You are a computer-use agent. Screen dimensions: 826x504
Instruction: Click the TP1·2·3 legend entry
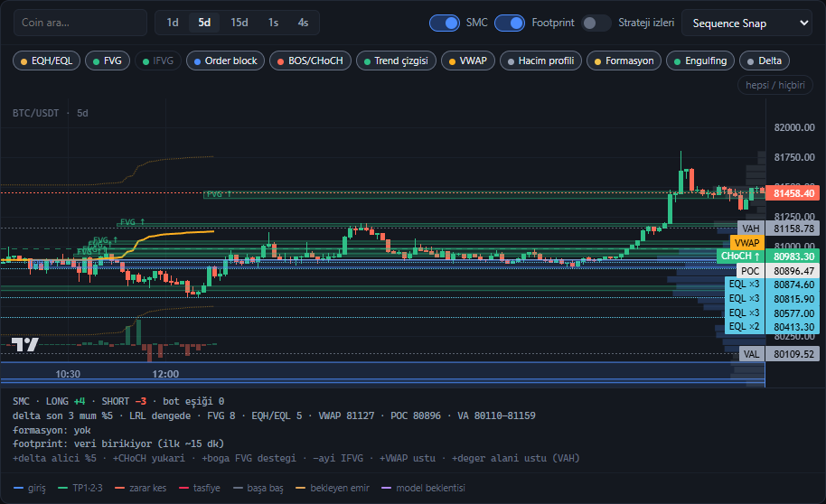click(80, 489)
